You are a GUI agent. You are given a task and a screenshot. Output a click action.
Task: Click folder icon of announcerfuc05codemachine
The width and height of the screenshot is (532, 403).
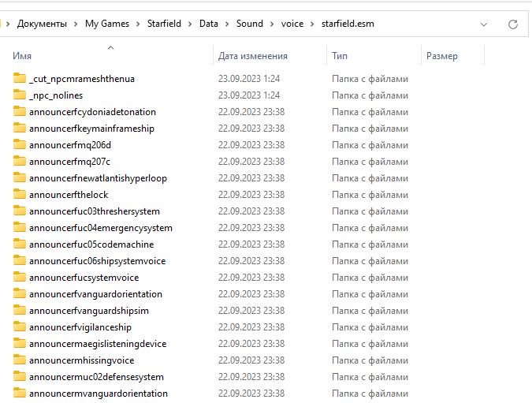coord(20,244)
